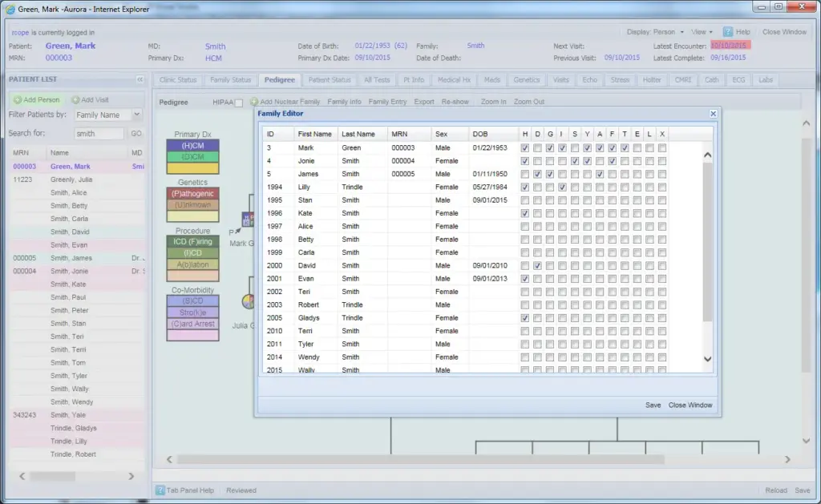Viewport: 821px width, 504px height.
Task: Open the Echo tab
Action: click(x=589, y=79)
